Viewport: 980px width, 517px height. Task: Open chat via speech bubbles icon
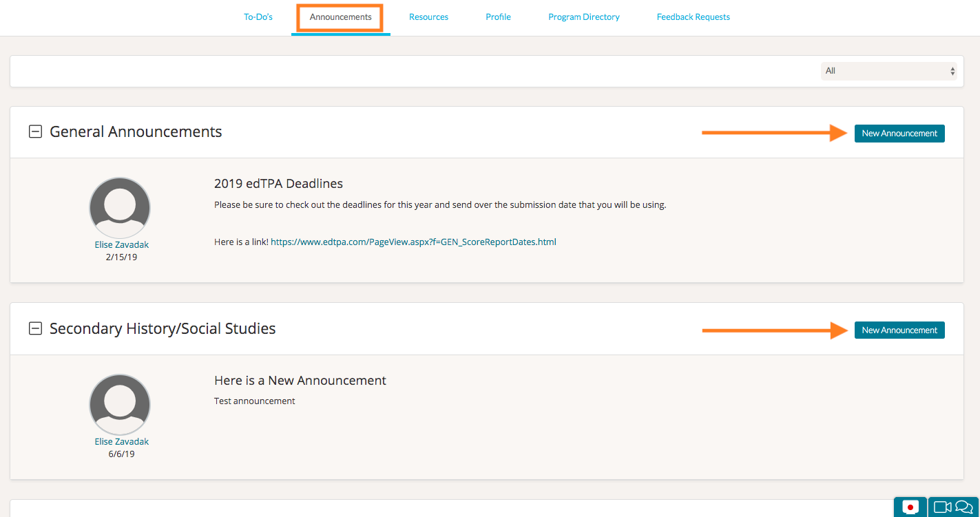(x=963, y=507)
